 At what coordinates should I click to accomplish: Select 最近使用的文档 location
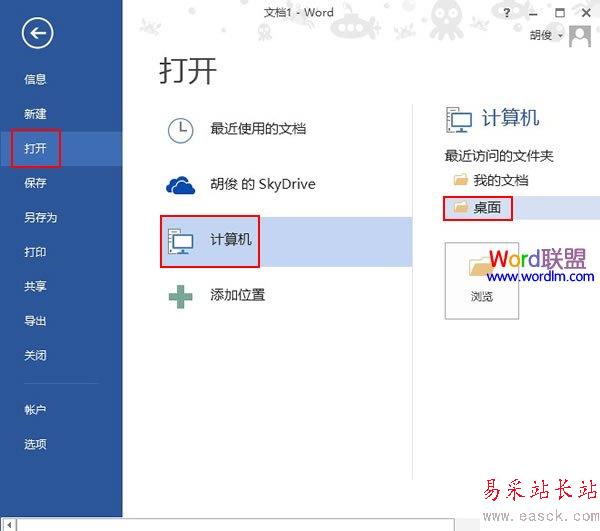[x=258, y=129]
